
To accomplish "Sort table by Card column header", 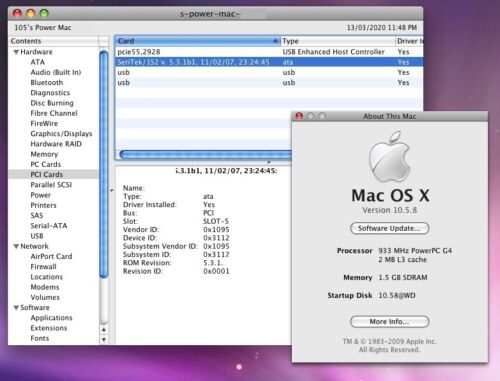I will (x=197, y=41).
